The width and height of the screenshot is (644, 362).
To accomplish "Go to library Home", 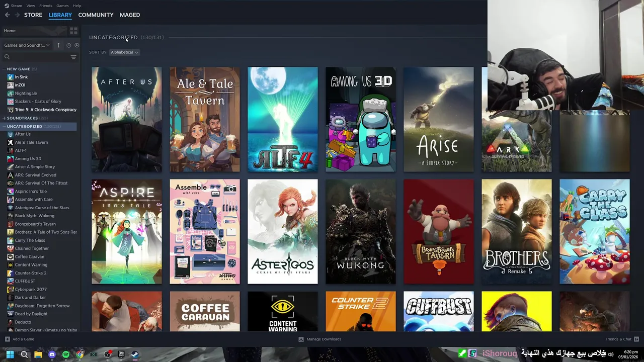I will click(x=33, y=31).
